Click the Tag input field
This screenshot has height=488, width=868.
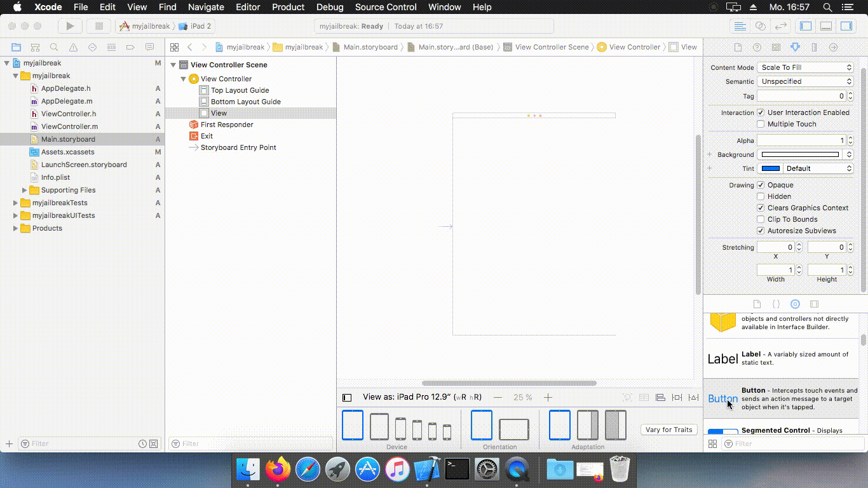(801, 96)
